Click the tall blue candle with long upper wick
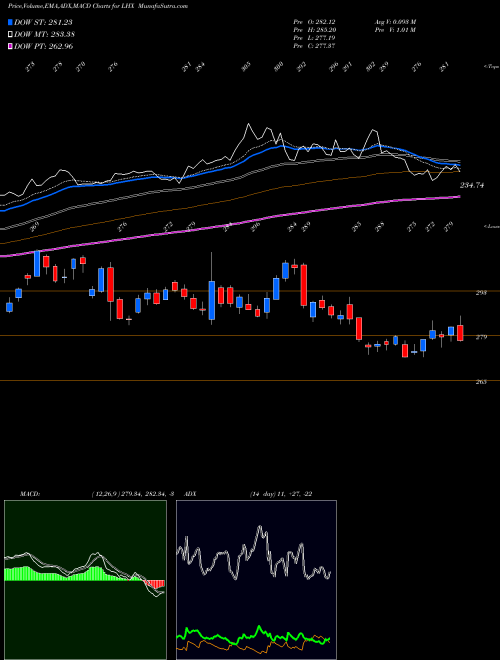 tap(212, 300)
